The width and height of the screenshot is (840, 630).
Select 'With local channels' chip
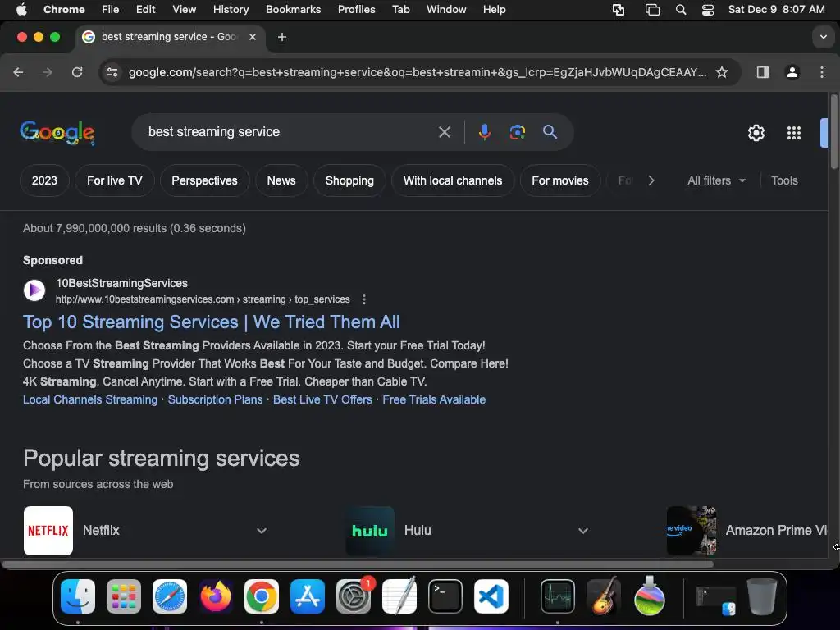(x=453, y=180)
